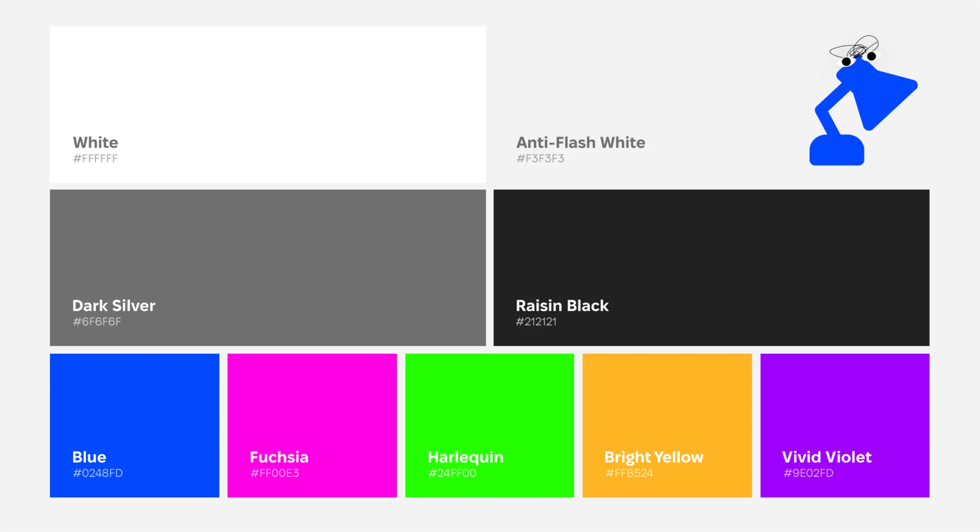Click the hex code #FFFFFF
Image resolution: width=980 pixels, height=532 pixels.
coord(95,158)
